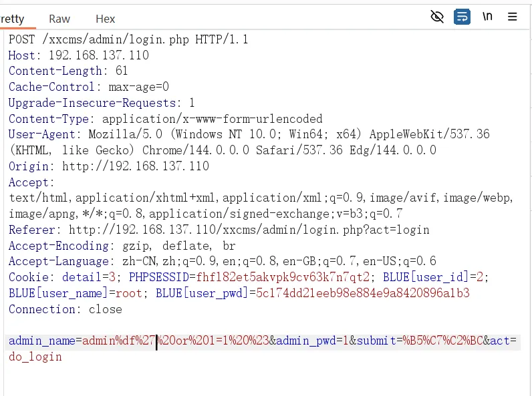Click the PHPSESSID cookie value
Screen dimensions: 532x396
[283, 277]
